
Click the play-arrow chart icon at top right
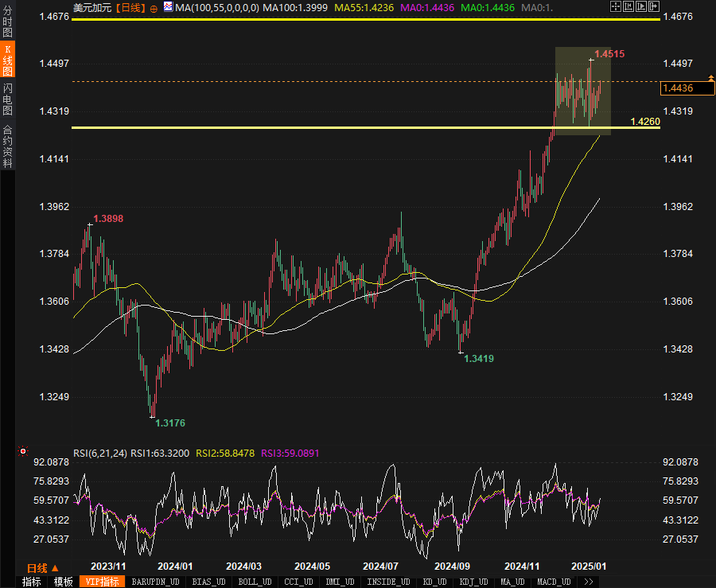pos(640,7)
